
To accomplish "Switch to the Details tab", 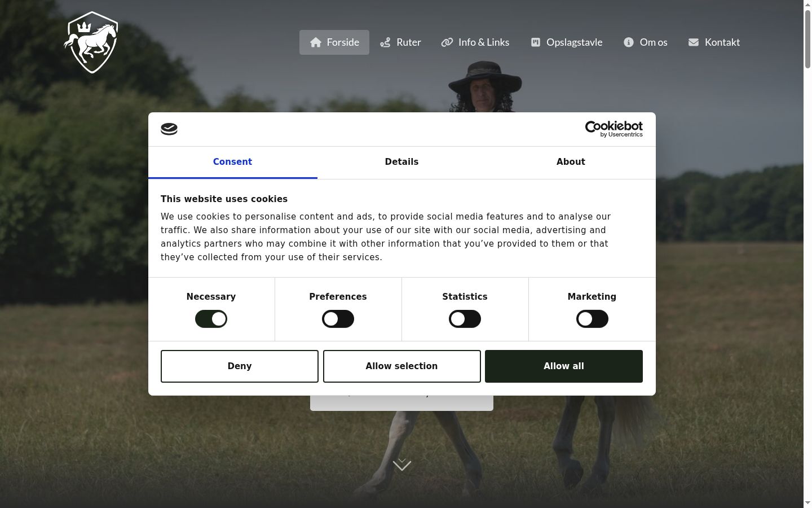I will [401, 163].
